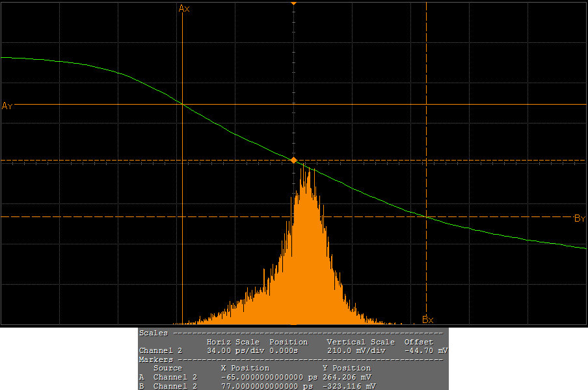The height and width of the screenshot is (390, 588).
Task: Click the Markers section header
Action: click(156, 359)
